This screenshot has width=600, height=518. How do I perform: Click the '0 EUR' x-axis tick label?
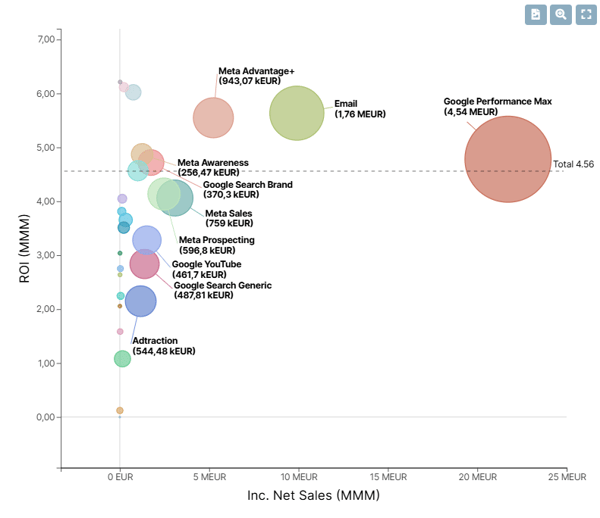tap(120, 477)
